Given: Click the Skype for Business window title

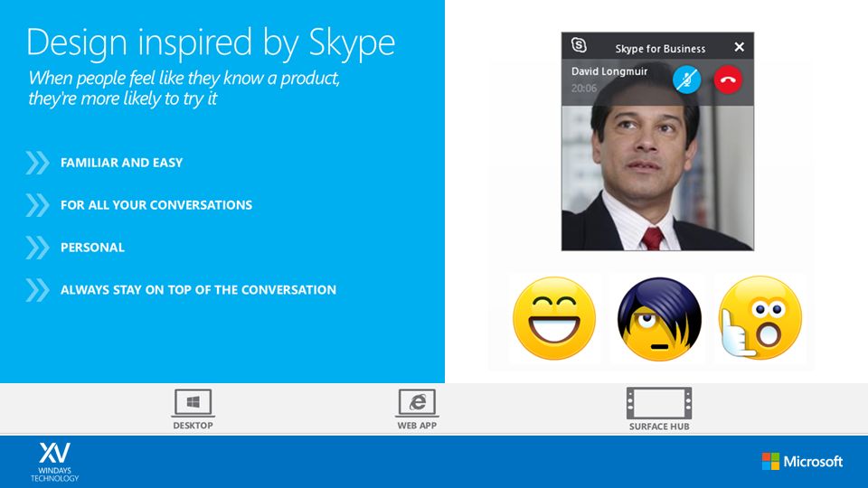Looking at the screenshot, I should pyautogui.click(x=660, y=49).
